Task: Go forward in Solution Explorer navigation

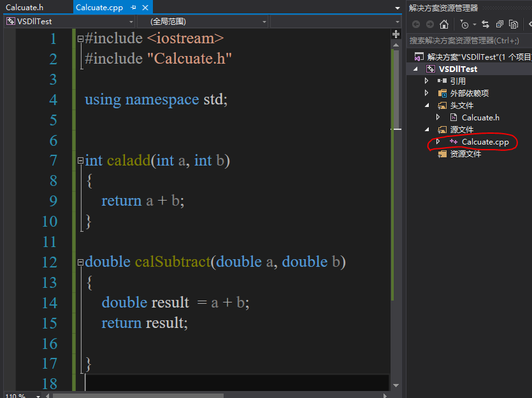Action: point(430,24)
